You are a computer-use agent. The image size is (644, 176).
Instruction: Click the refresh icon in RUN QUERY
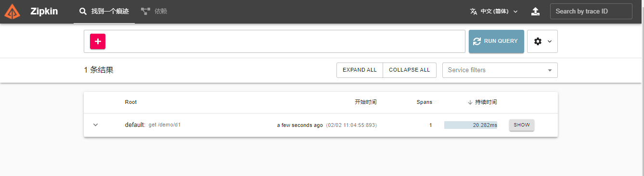[x=477, y=41]
